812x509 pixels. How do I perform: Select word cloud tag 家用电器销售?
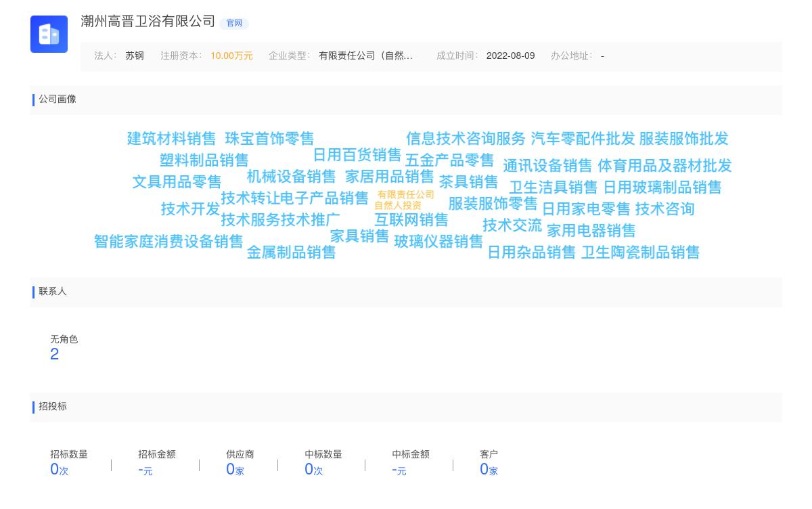tap(591, 231)
